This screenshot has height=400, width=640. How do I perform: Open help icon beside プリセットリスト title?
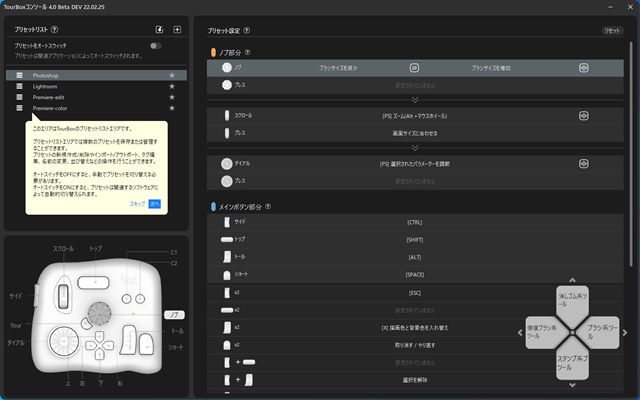coord(54,29)
